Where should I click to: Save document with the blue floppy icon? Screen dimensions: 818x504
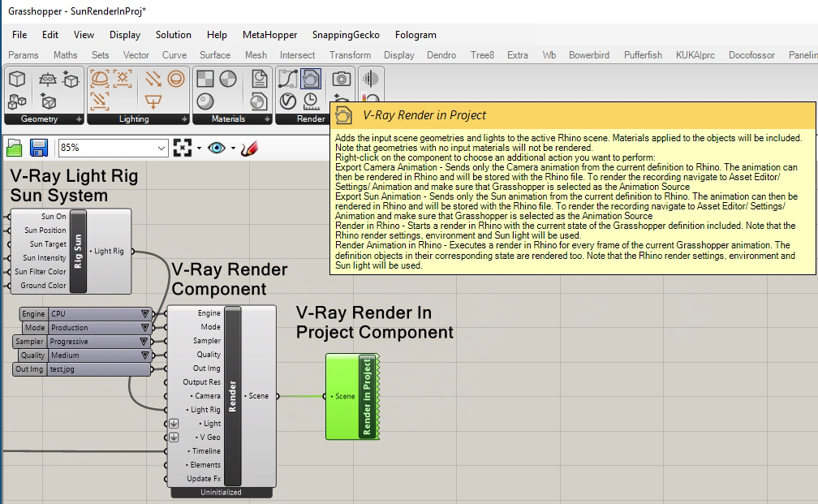click(x=39, y=149)
